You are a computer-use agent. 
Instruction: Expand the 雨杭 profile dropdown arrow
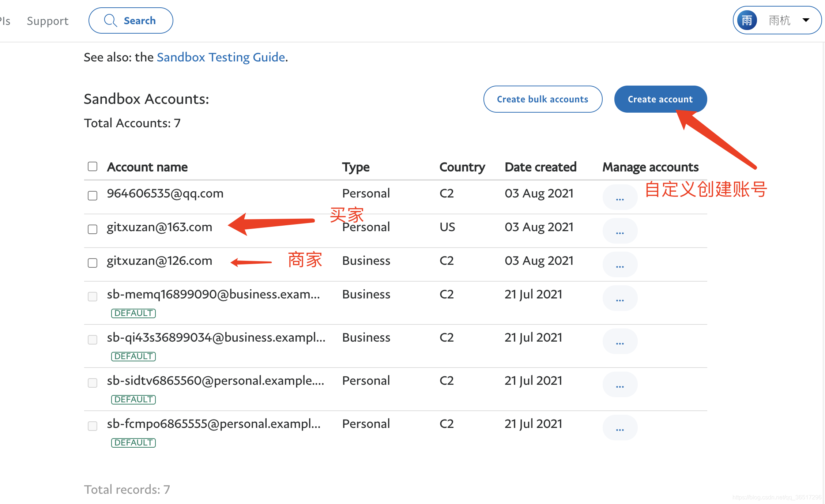(806, 20)
